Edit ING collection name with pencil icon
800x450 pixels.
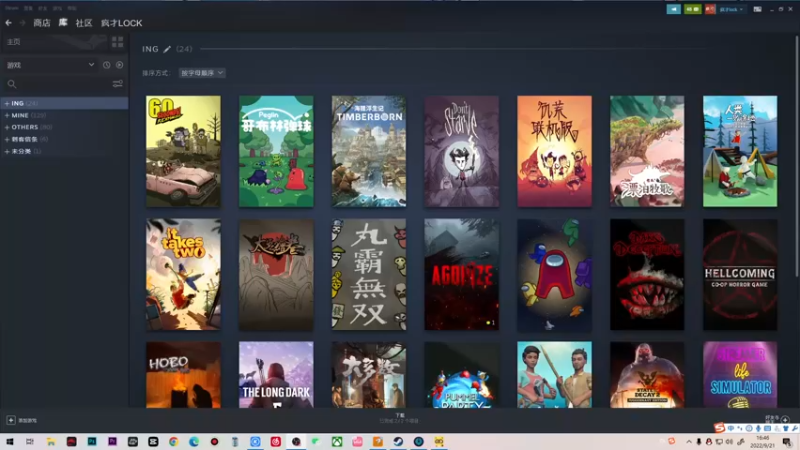click(x=167, y=49)
